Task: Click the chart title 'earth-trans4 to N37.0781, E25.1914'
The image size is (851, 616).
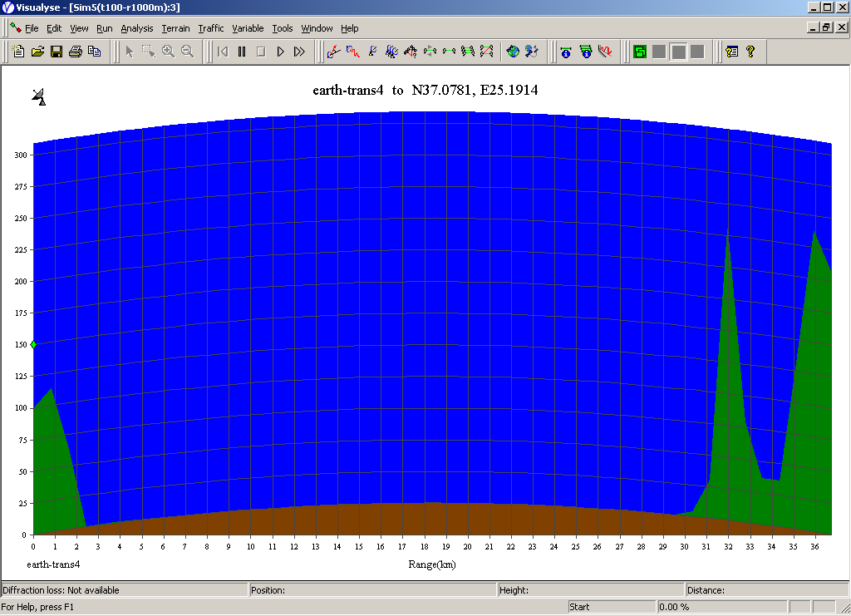Action: click(425, 90)
